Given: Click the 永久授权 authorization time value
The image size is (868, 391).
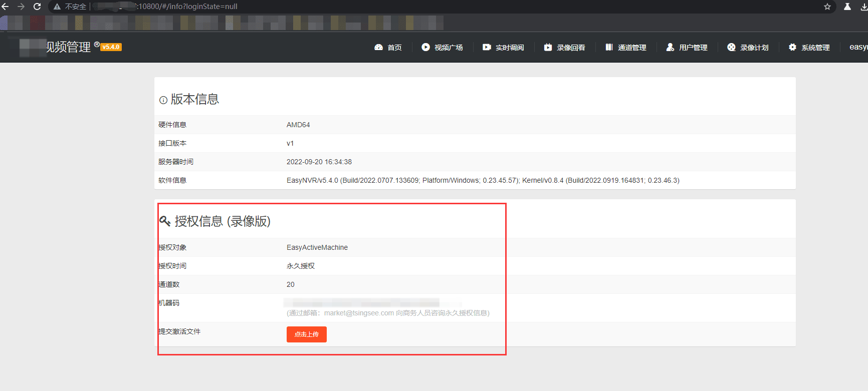Looking at the screenshot, I should 301,266.
